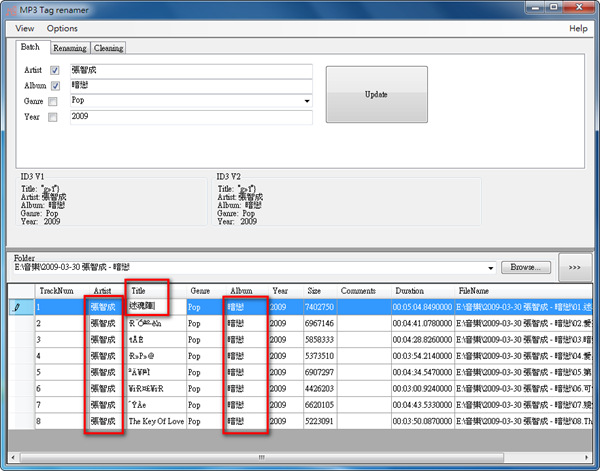Tick the Year checkbox
600x471 pixels.
click(x=54, y=117)
